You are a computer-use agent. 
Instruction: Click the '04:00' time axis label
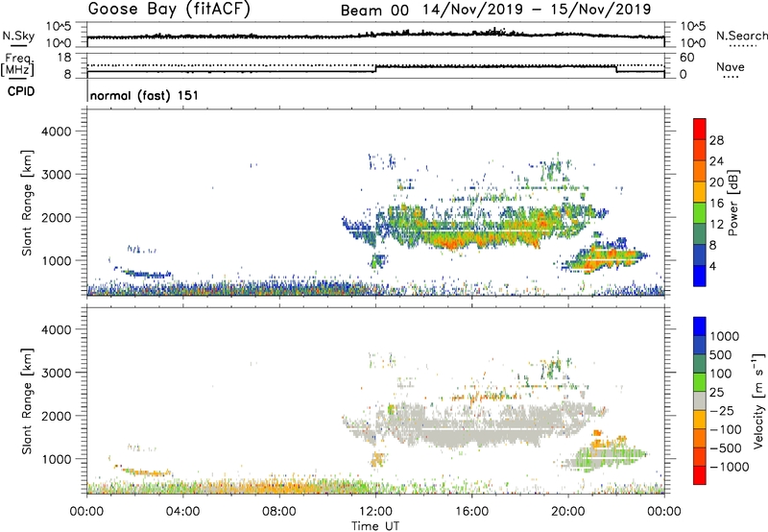(x=183, y=512)
